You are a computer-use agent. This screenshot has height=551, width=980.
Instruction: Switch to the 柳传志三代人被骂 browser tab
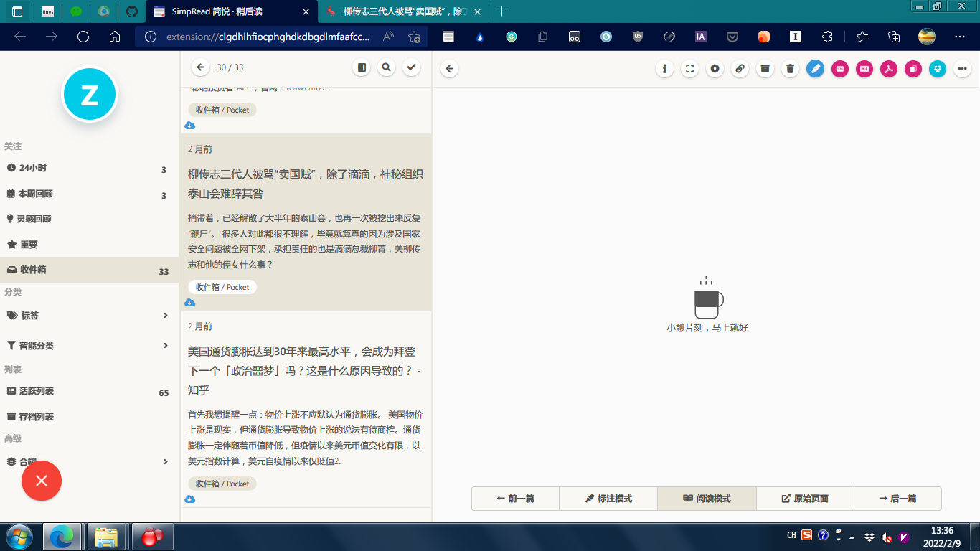tap(402, 11)
